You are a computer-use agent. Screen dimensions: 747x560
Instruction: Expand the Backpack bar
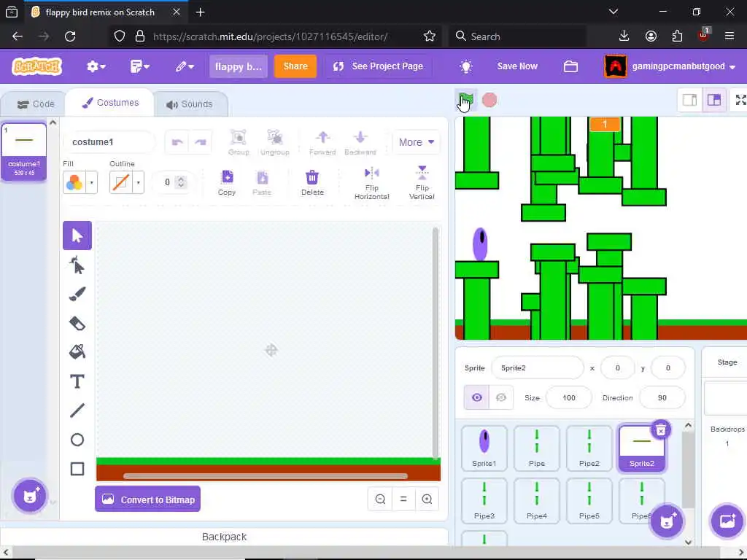[x=224, y=537]
